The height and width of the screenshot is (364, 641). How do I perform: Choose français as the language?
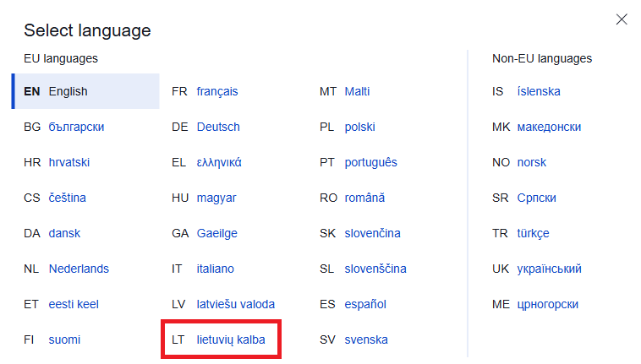217,91
